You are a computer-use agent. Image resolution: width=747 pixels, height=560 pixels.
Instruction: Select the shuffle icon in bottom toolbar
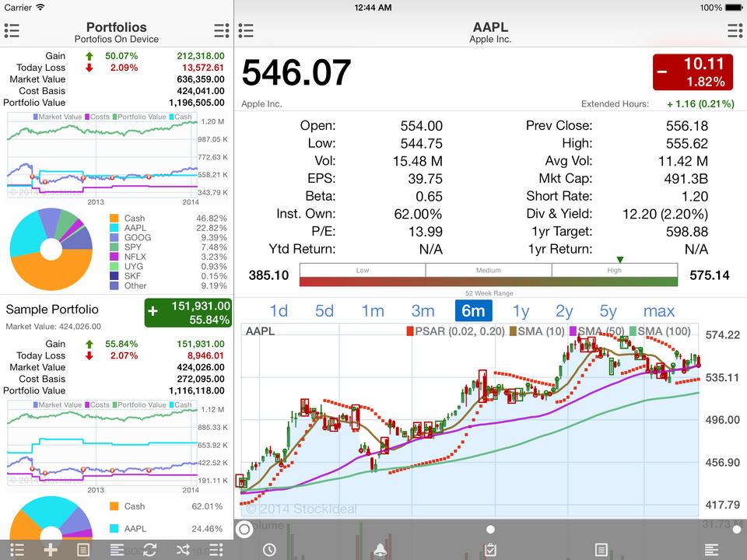(181, 550)
